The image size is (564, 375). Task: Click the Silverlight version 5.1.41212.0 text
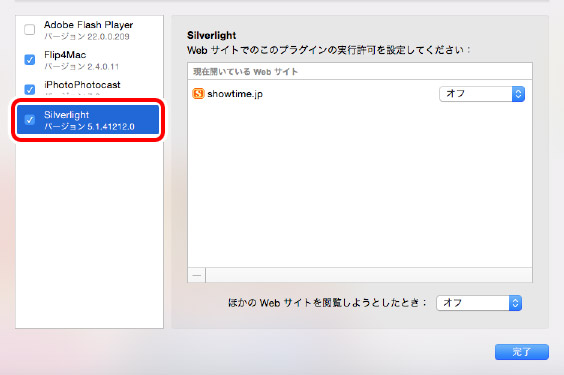89,126
